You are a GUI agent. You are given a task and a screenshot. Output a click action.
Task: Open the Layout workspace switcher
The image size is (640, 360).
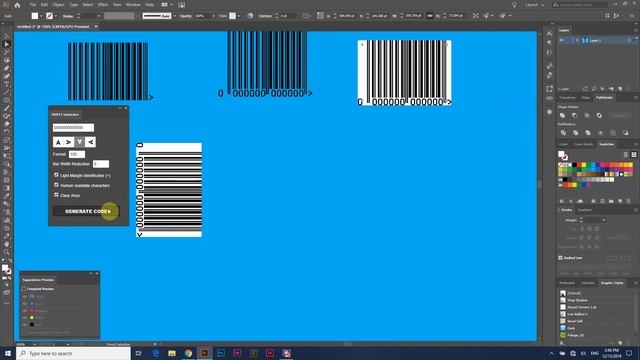[x=534, y=5]
